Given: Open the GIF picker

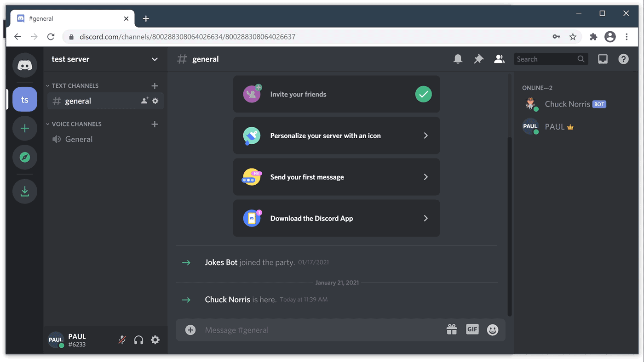Looking at the screenshot, I should point(472,329).
